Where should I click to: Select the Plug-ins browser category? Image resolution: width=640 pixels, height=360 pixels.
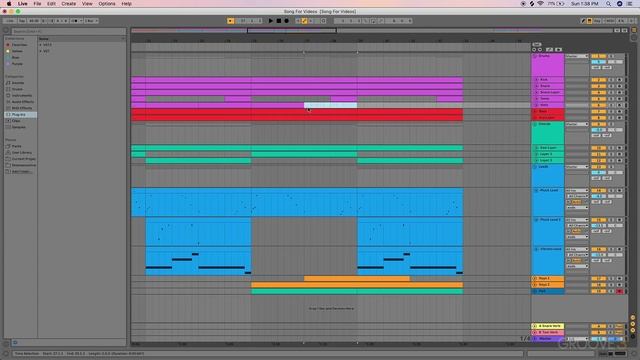20,115
